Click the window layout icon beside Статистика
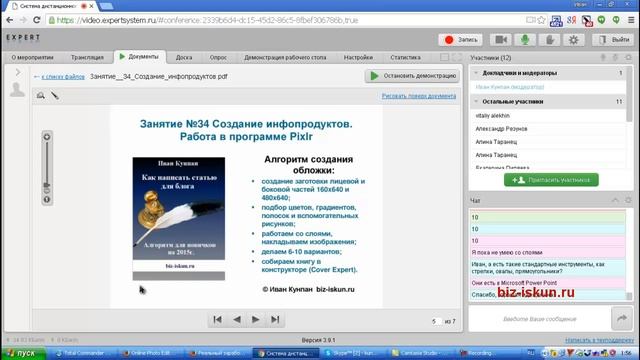640x360 pixels. coord(444,58)
